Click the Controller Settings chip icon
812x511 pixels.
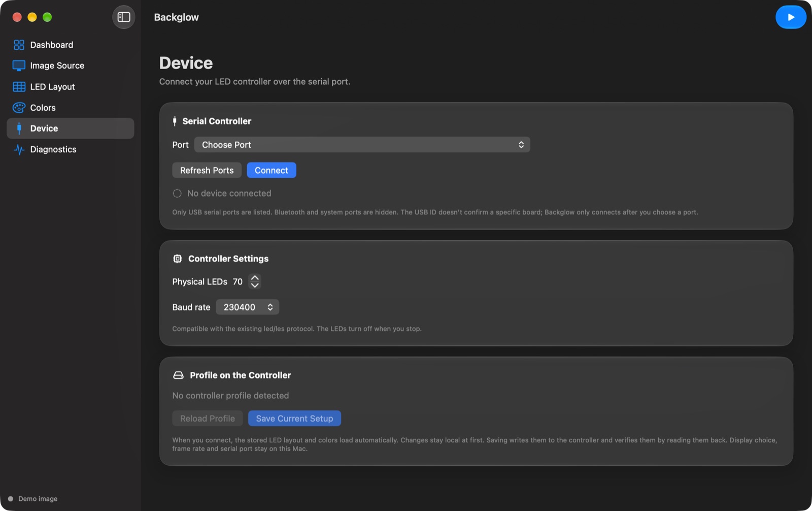point(177,259)
